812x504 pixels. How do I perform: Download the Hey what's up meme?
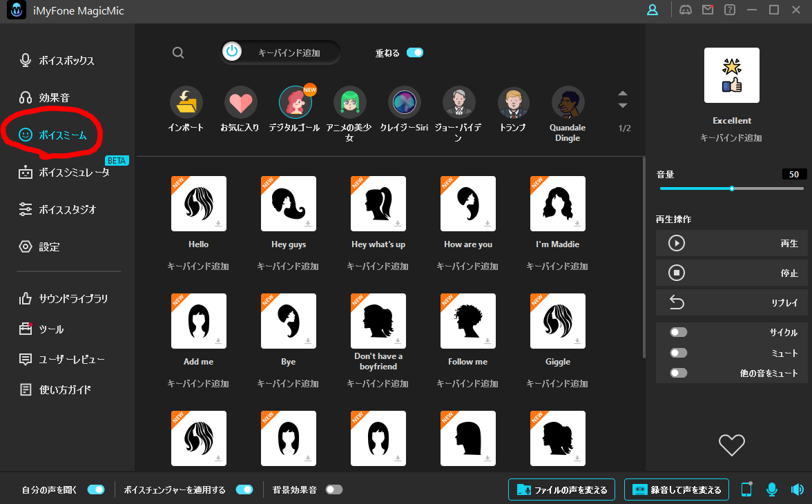(398, 224)
